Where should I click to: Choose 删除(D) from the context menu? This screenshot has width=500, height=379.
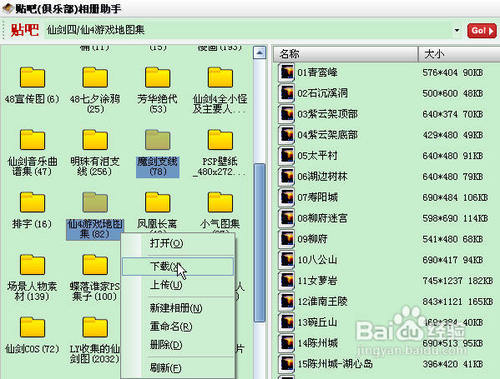[178, 345]
